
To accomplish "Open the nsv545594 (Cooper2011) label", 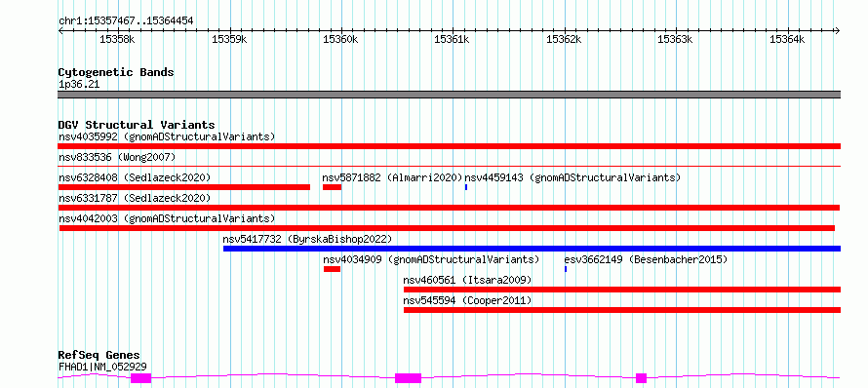I will [x=467, y=300].
